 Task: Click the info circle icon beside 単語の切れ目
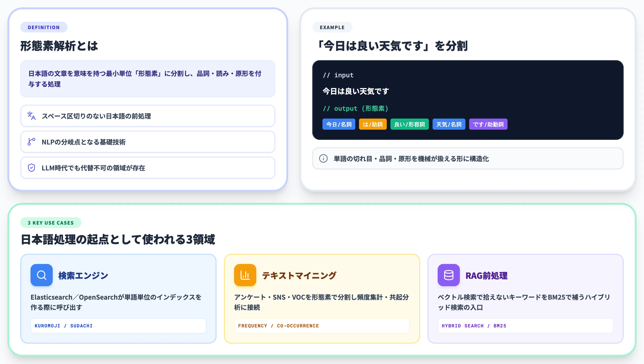tap(323, 158)
